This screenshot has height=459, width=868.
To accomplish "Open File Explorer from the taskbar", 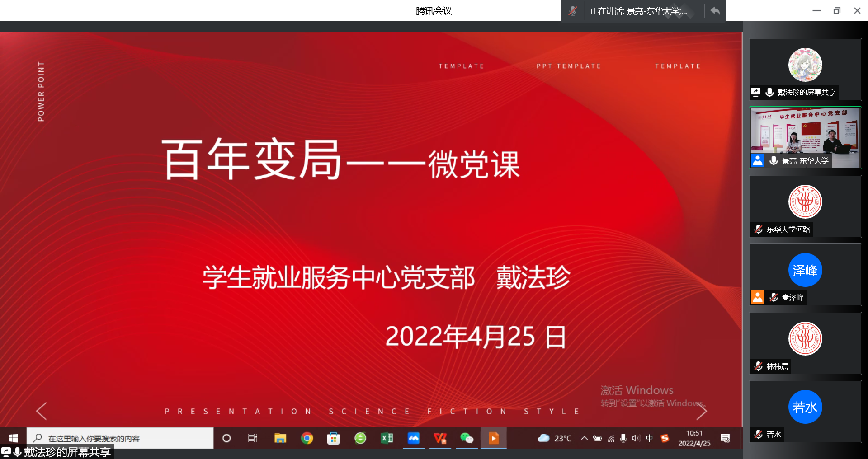I will [280, 438].
